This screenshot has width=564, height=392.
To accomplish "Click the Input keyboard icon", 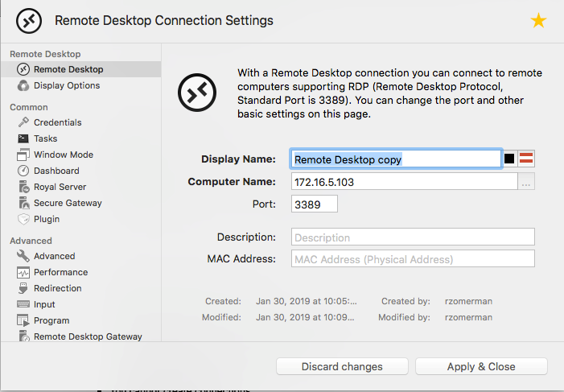I will [23, 304].
